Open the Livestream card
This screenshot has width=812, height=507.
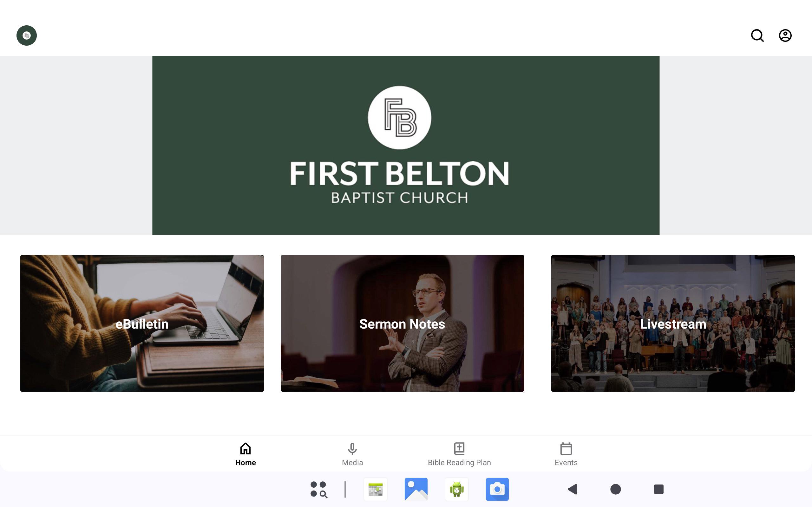[x=673, y=323]
